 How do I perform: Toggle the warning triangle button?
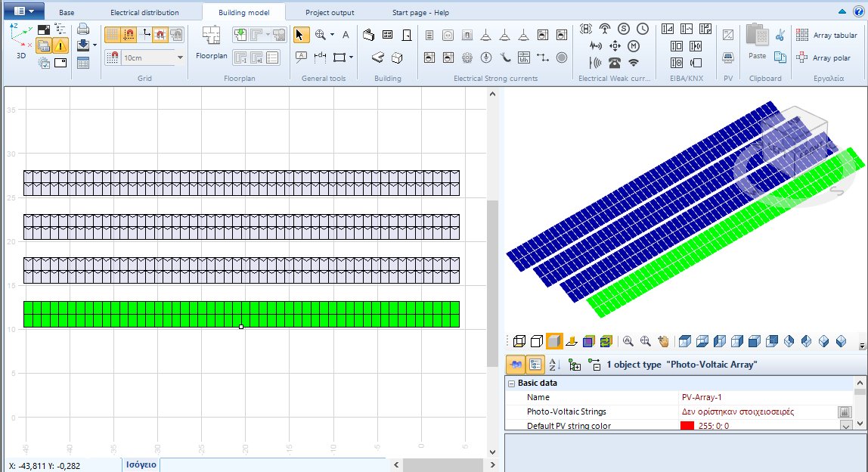[60, 46]
